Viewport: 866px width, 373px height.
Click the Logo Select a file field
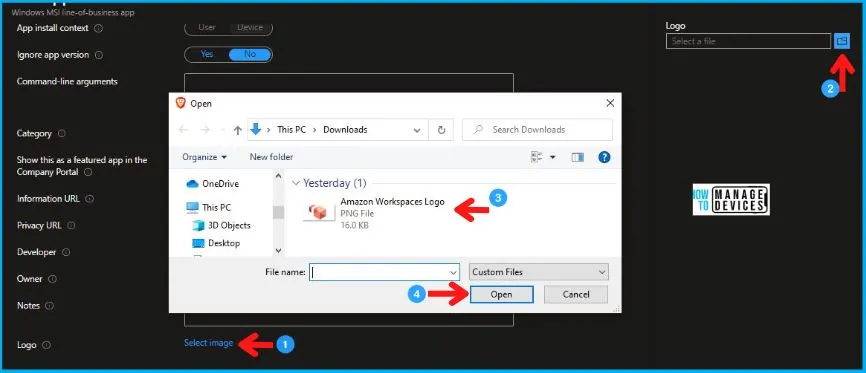point(748,41)
